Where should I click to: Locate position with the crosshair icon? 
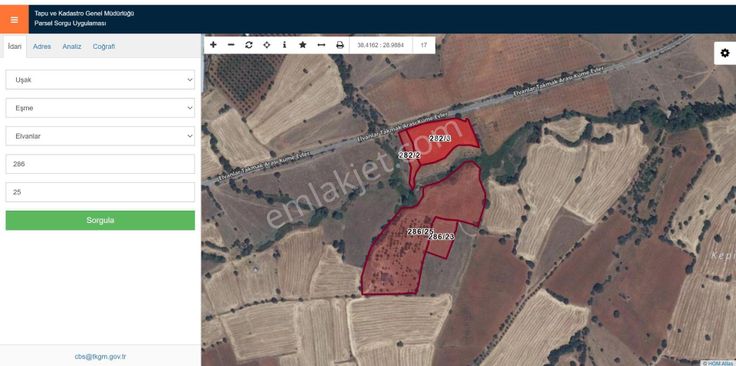tap(267, 45)
